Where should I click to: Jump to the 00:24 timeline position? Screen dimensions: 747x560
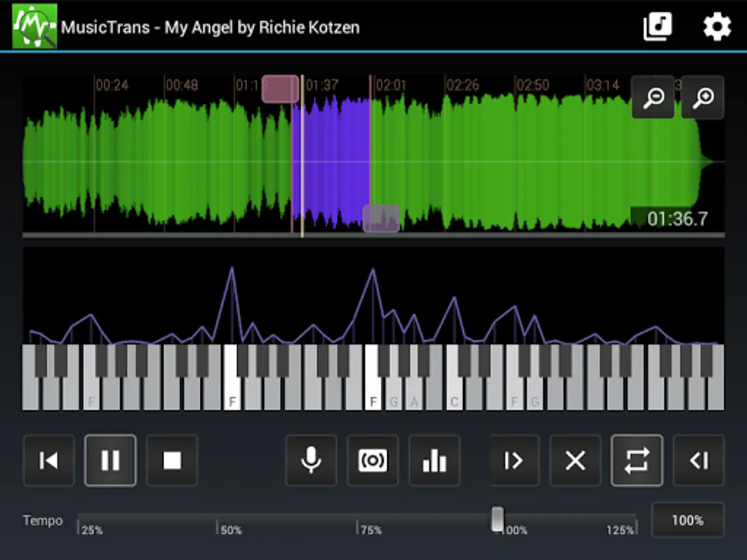pyautogui.click(x=112, y=85)
